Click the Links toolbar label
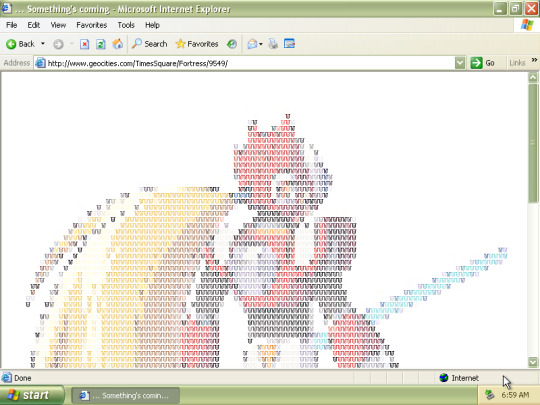 coord(517,63)
